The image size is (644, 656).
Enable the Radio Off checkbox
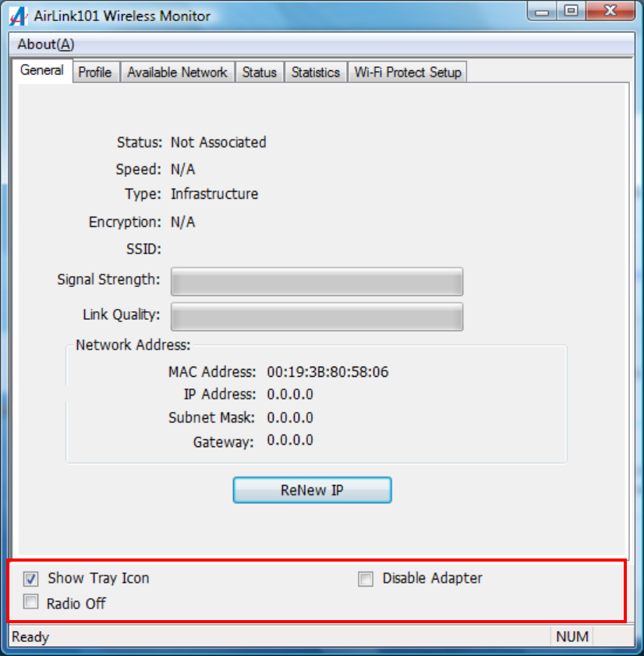(x=30, y=601)
